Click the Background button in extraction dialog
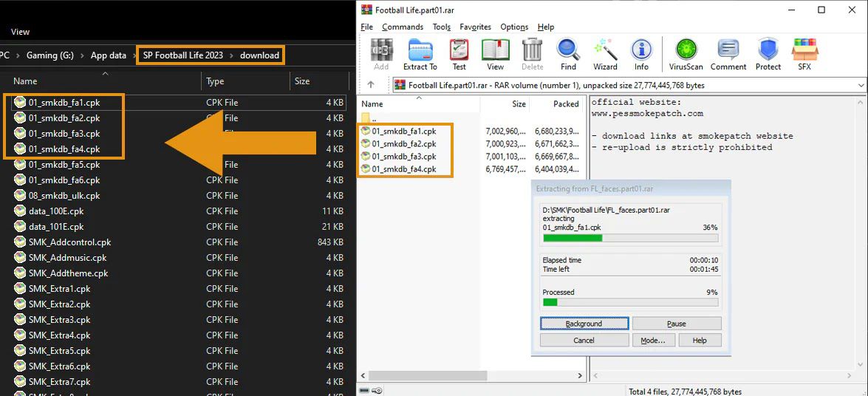This screenshot has width=868, height=396. (x=584, y=324)
